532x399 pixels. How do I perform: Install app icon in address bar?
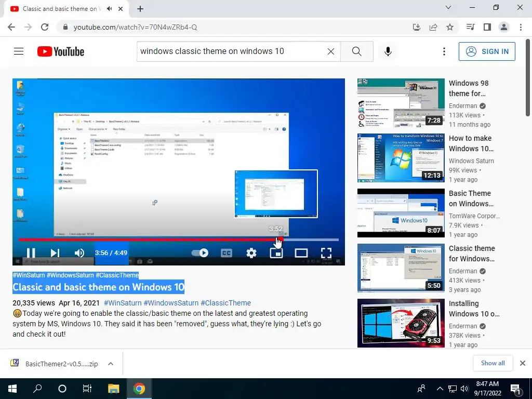(416, 27)
